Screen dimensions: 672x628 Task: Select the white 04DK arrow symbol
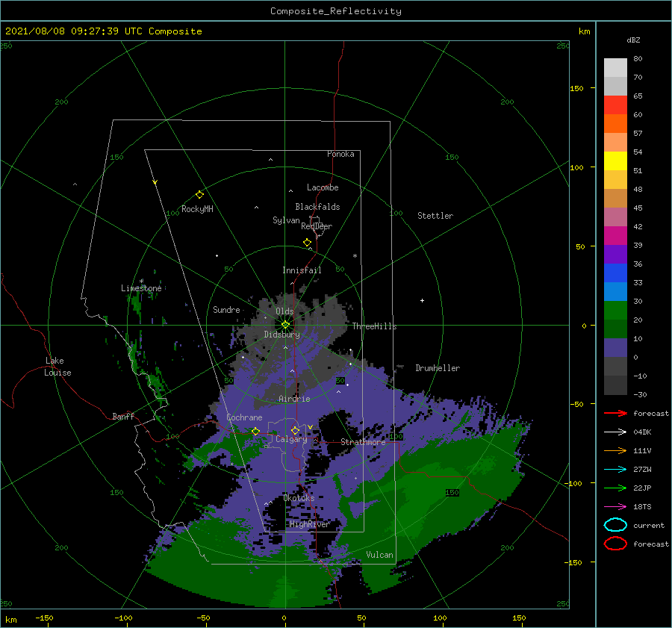(615, 432)
